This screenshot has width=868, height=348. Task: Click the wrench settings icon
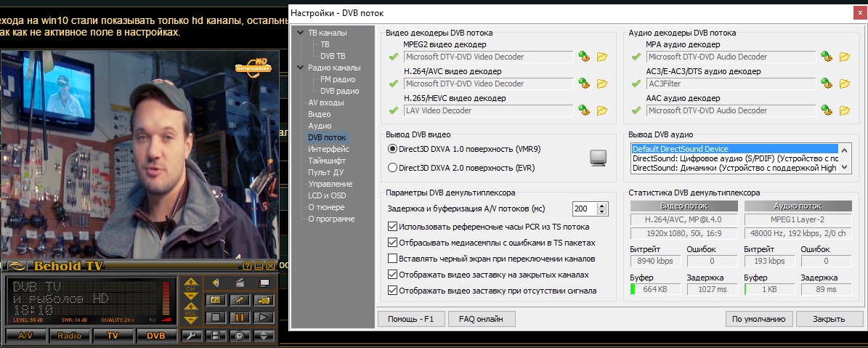click(x=191, y=336)
